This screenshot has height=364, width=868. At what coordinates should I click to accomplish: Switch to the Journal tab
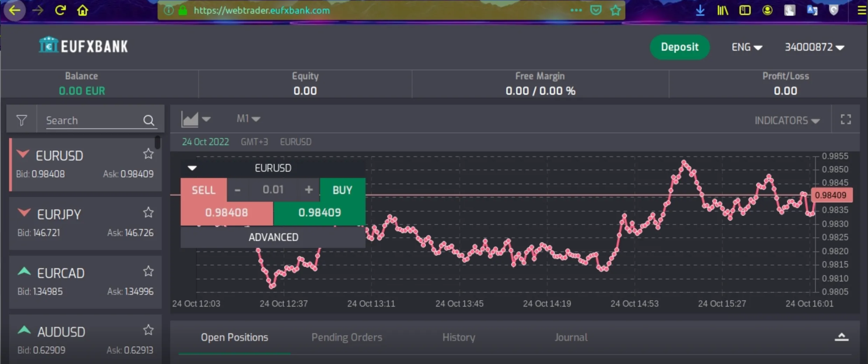tap(571, 337)
